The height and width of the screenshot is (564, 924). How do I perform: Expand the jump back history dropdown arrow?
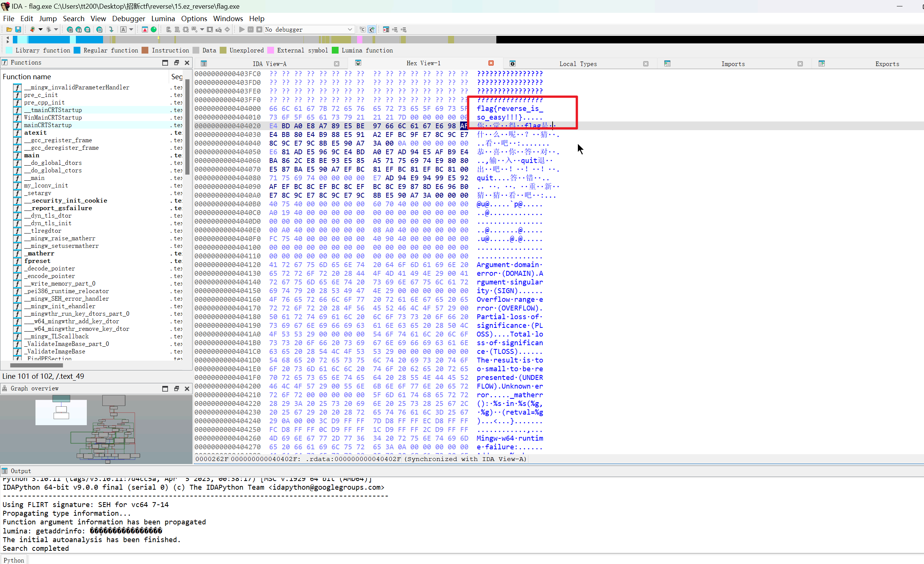pyautogui.click(x=40, y=29)
